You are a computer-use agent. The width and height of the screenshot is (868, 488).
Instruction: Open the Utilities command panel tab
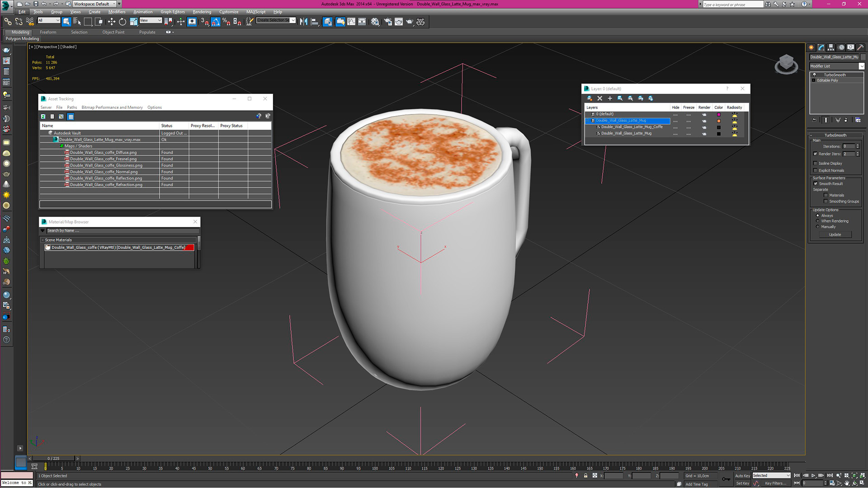coord(861,47)
